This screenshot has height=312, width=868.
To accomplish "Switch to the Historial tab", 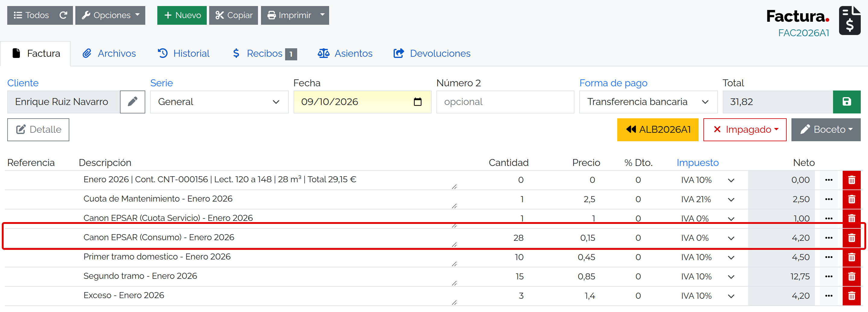I will point(184,53).
